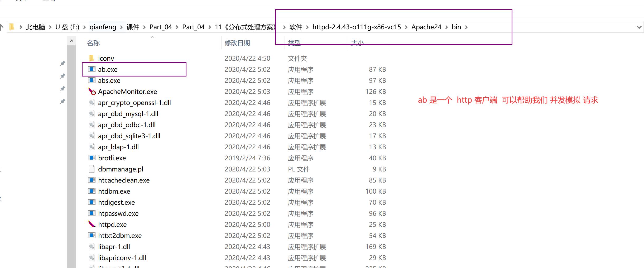
Task: Click the Up arrow navigation button
Action: pyautogui.click(x=2, y=27)
